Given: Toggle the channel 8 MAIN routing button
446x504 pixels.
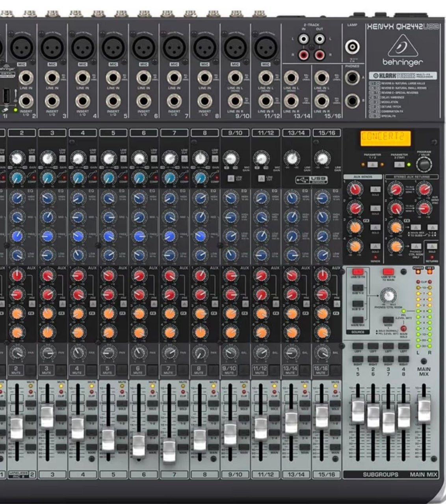Looking at the screenshot, I should (x=213, y=447).
